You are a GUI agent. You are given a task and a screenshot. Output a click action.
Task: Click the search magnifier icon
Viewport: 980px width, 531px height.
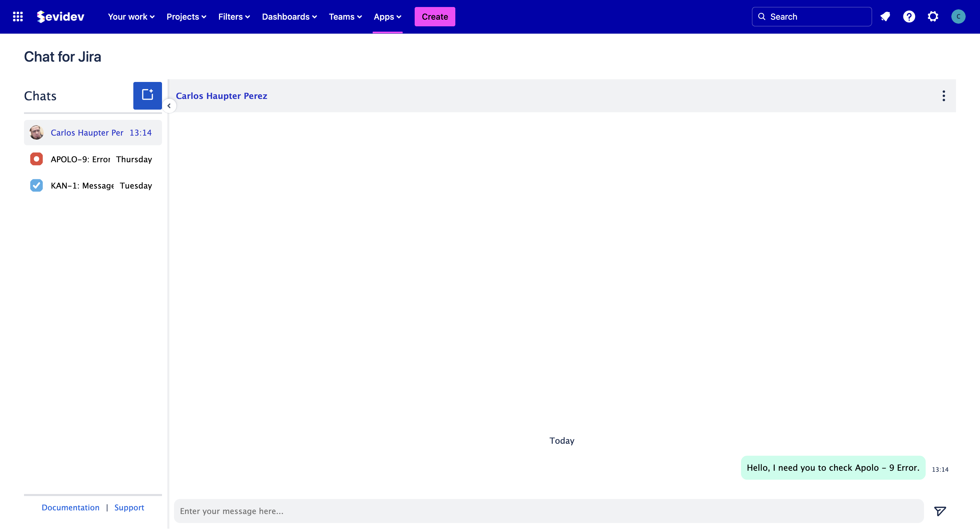pyautogui.click(x=762, y=17)
